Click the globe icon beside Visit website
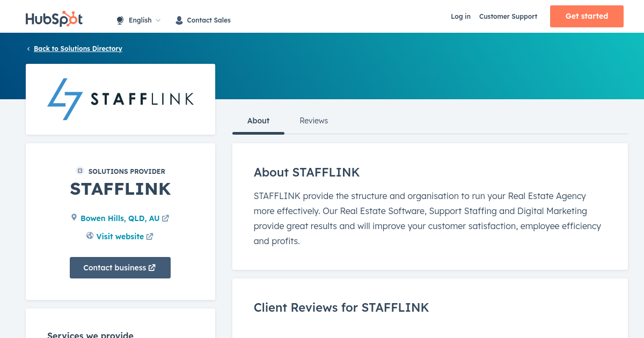This screenshot has width=644, height=338. tap(90, 236)
